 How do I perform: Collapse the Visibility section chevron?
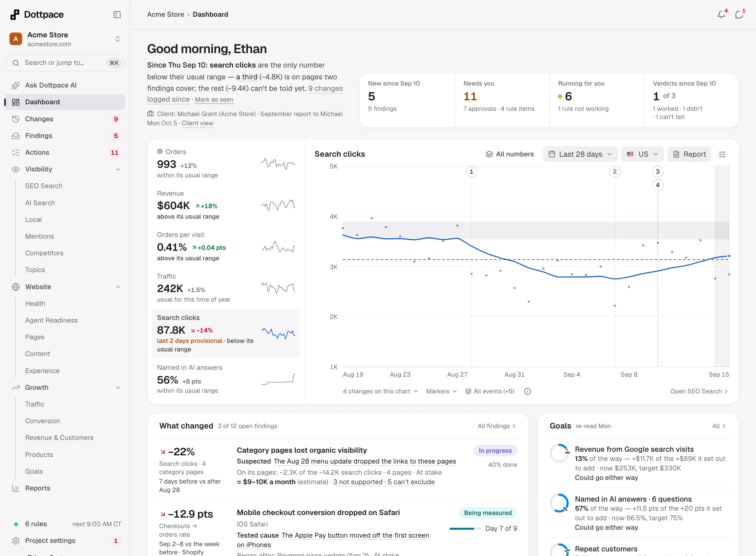[x=118, y=169]
